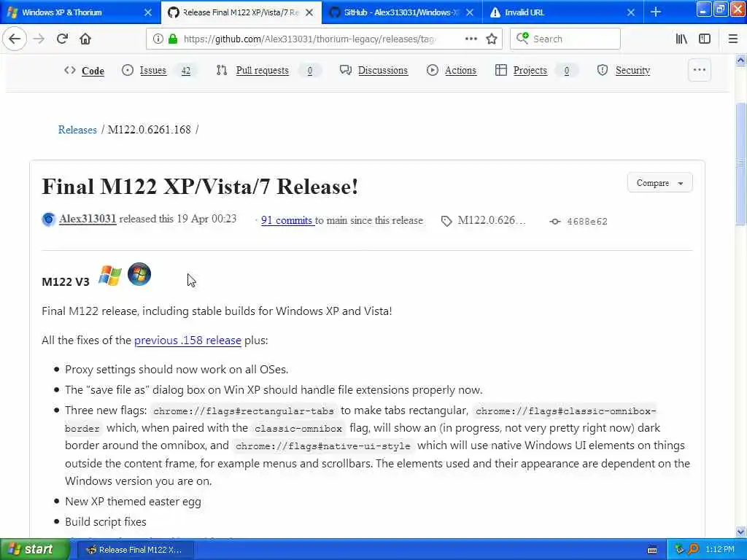Click the Final M122 XP/Vista/7 Release! heading
The image size is (747, 560).
(200, 186)
